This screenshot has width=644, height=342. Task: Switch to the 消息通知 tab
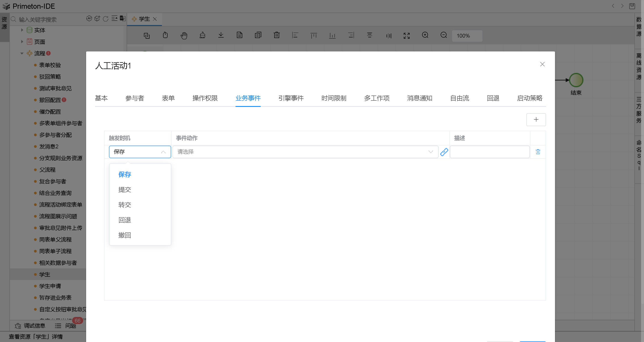419,98
